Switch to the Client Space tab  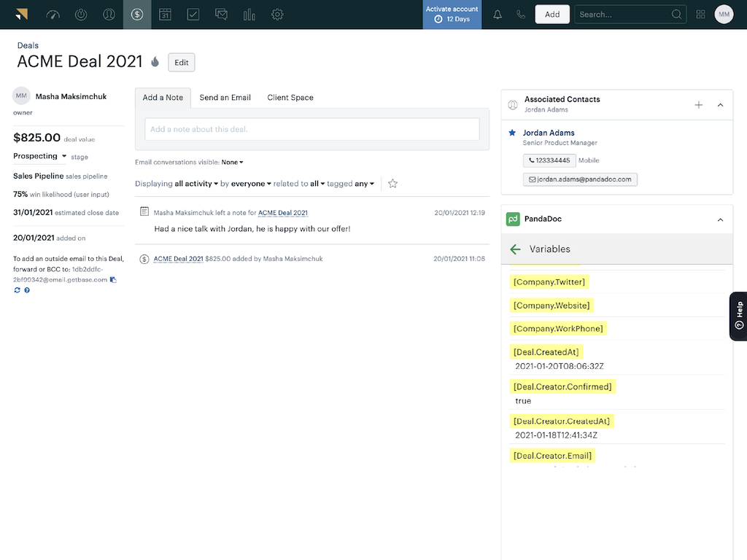tap(290, 98)
